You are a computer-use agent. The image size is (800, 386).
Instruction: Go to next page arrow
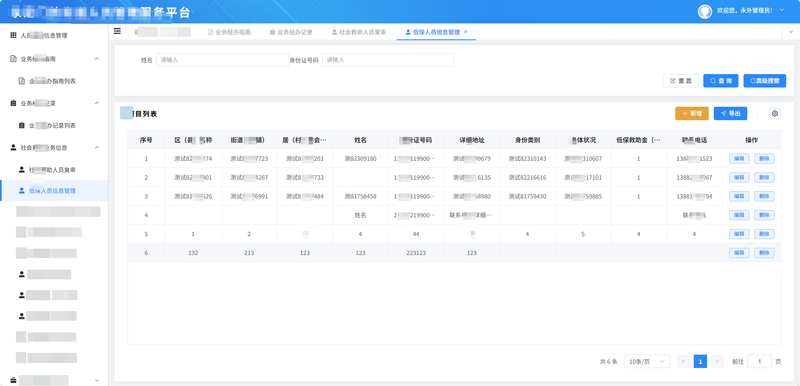[717, 362]
